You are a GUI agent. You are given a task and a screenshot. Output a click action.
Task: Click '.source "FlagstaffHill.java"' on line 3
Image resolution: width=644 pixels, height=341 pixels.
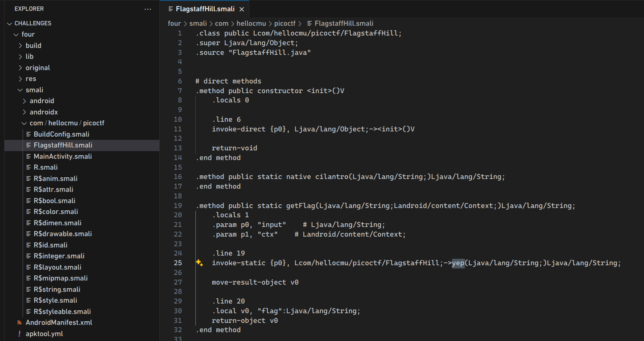[x=253, y=52]
